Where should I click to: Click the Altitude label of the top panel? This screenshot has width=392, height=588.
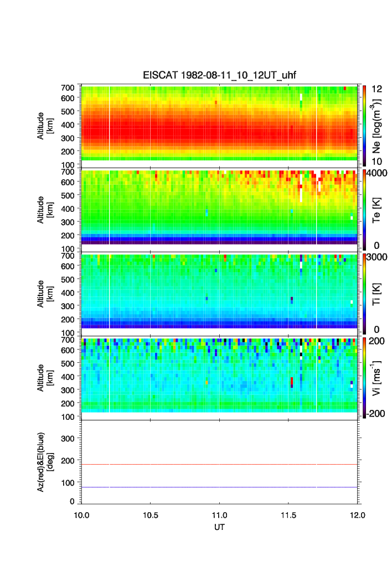(x=45, y=126)
